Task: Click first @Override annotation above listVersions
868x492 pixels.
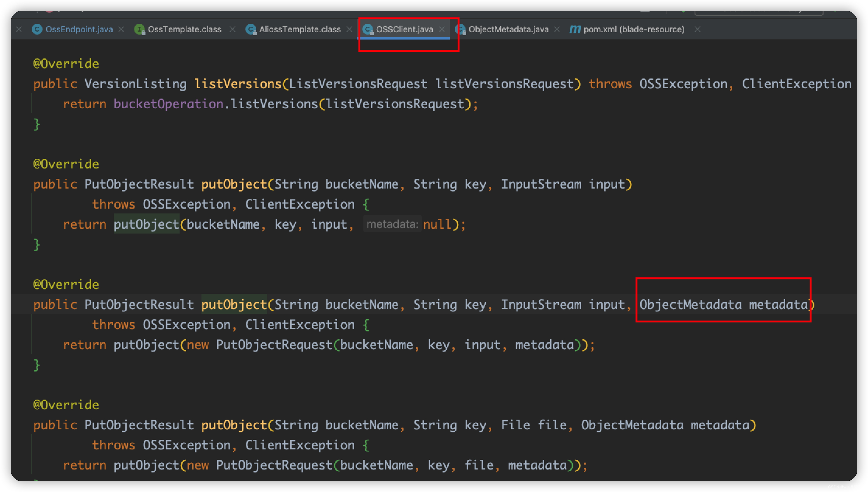Action: [66, 64]
